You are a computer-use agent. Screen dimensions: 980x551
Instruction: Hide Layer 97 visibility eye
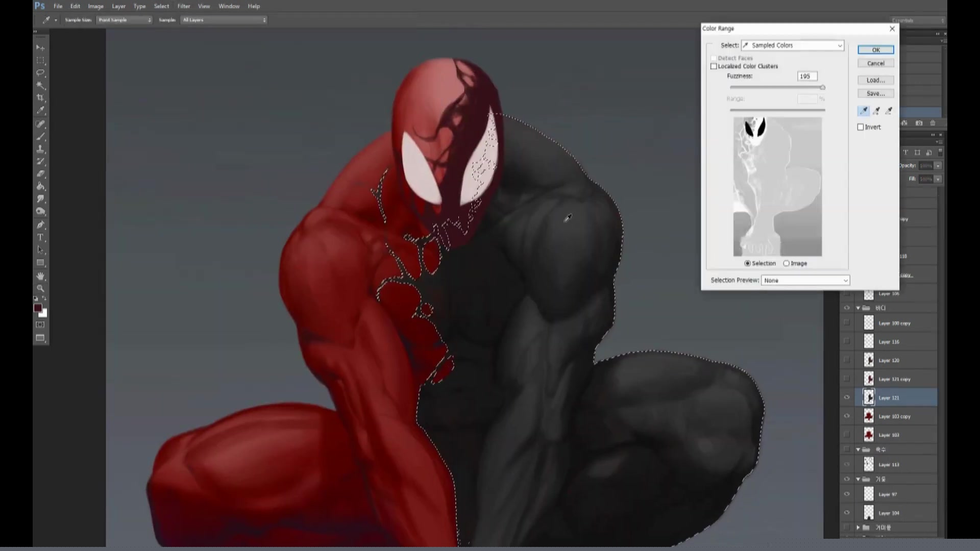pyautogui.click(x=847, y=494)
